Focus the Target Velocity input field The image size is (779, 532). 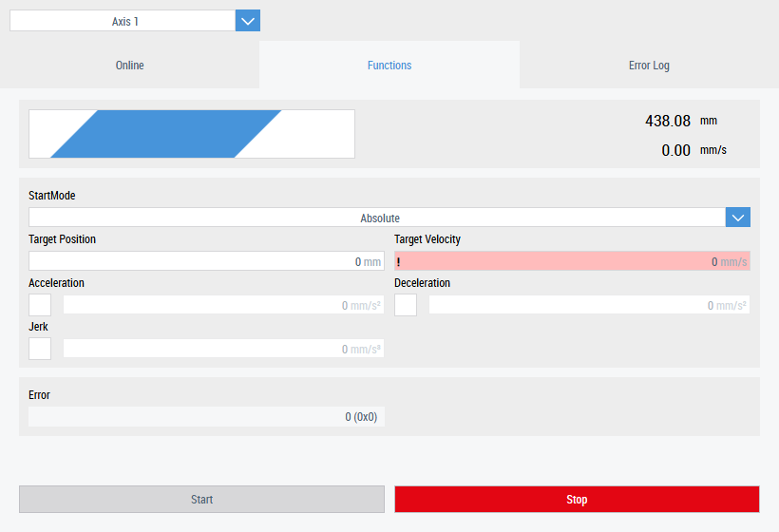click(572, 261)
